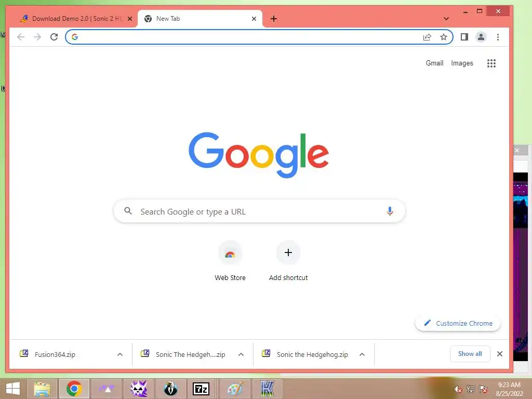The height and width of the screenshot is (399, 532).
Task: Open the Chrome three-dot menu
Action: pyautogui.click(x=498, y=37)
